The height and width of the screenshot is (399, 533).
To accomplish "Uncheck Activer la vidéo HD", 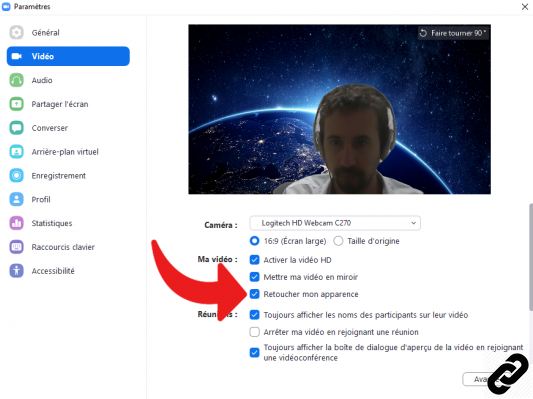I will (x=254, y=260).
